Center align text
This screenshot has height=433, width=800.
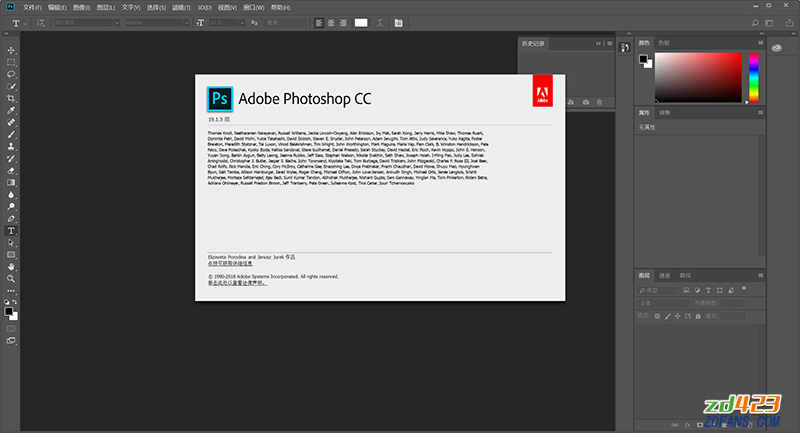click(331, 23)
